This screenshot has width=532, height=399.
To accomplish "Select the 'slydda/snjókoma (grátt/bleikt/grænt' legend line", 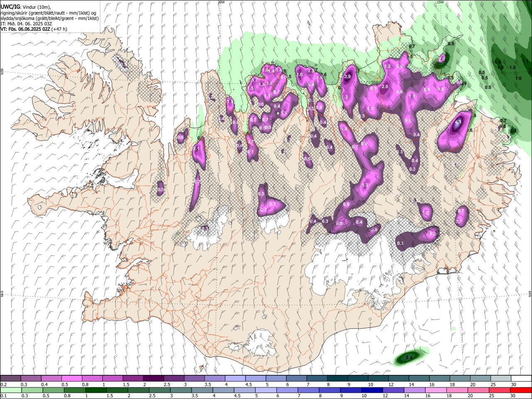I will pos(49,18).
